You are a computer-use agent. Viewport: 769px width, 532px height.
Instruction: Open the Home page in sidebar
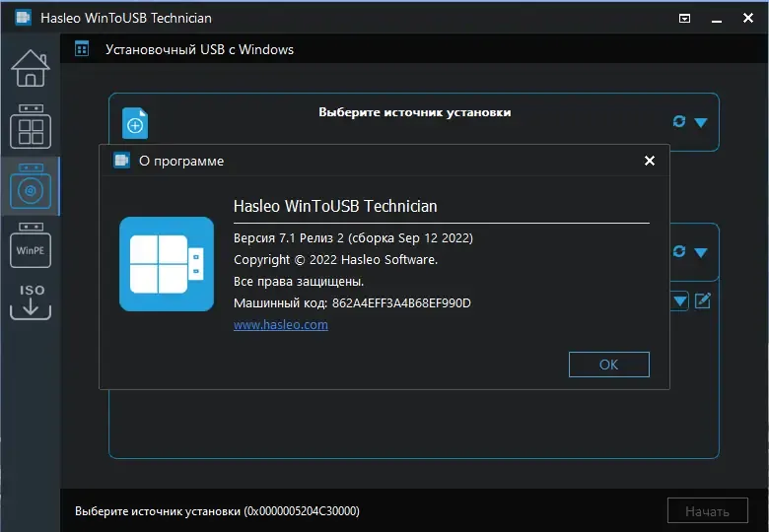(x=31, y=68)
